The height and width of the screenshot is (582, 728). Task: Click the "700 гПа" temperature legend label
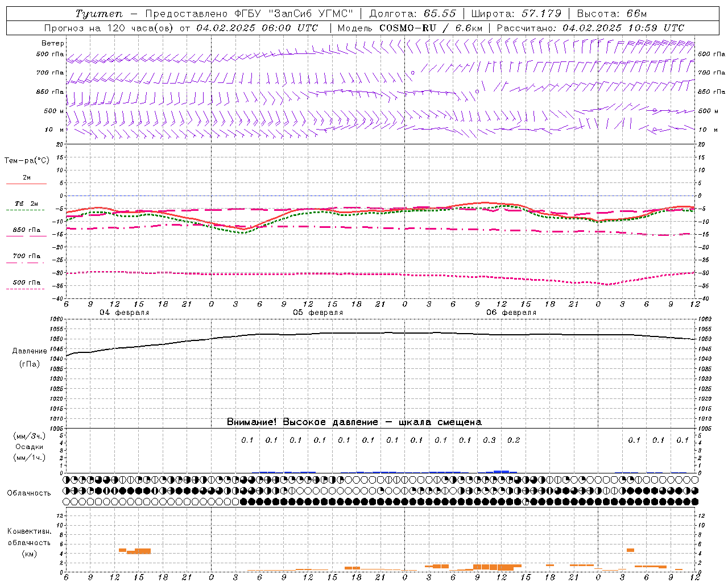click(x=27, y=256)
